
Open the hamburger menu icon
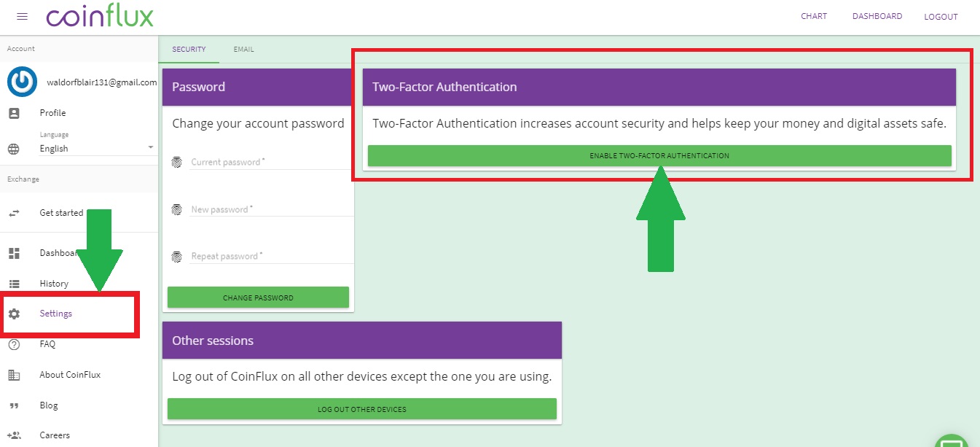point(22,17)
